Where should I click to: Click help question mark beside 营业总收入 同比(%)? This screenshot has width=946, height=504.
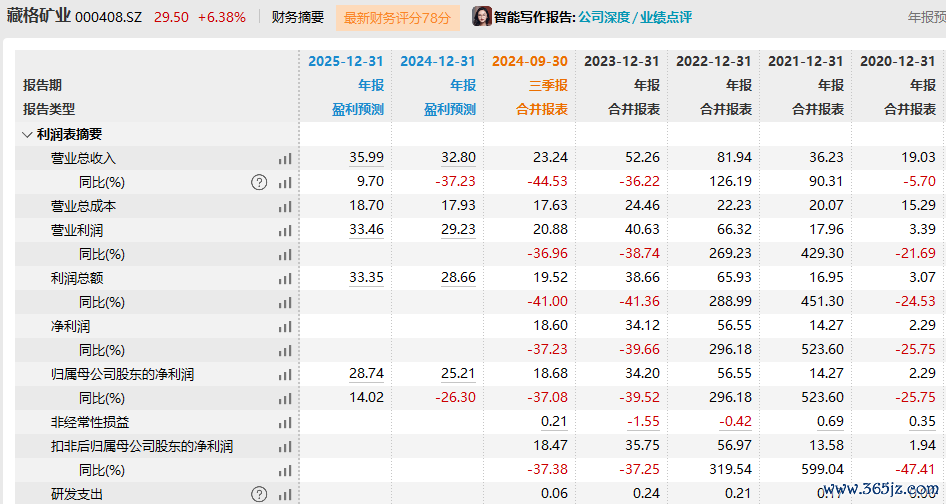pos(259,182)
